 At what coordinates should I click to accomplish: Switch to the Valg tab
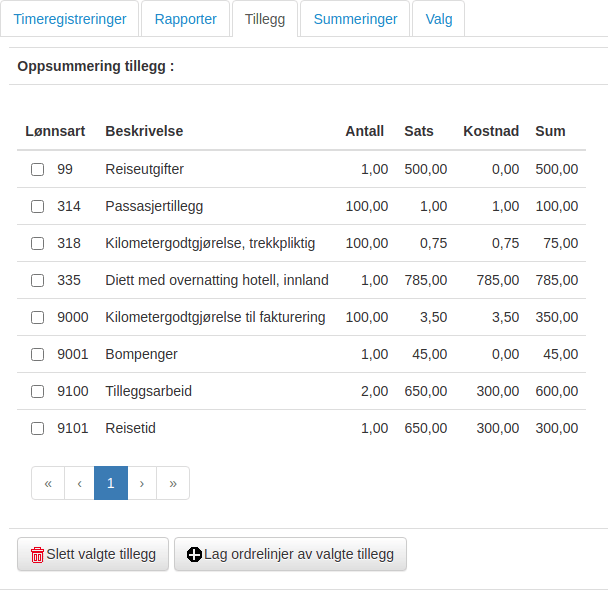pos(439,19)
